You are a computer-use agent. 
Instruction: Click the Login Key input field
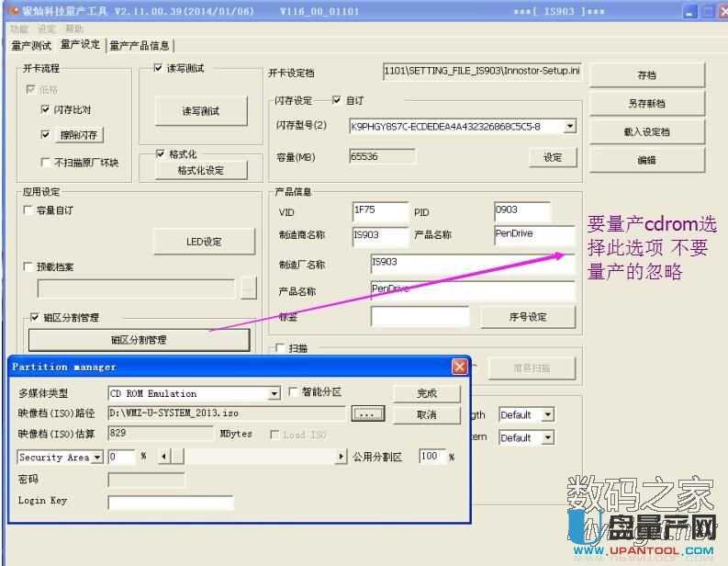click(170, 502)
